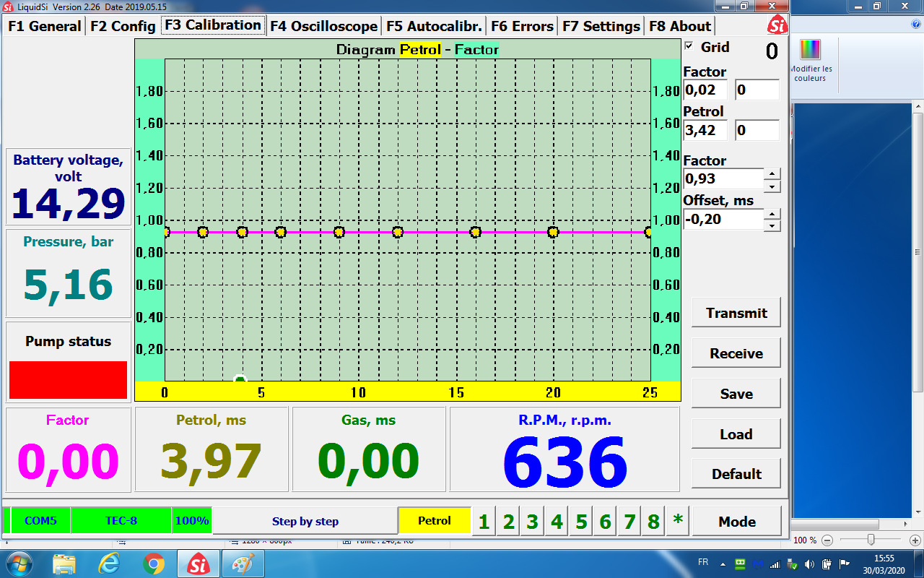Decrease the Factor value with down arrow
This screenshot has height=578, width=924.
(772, 186)
